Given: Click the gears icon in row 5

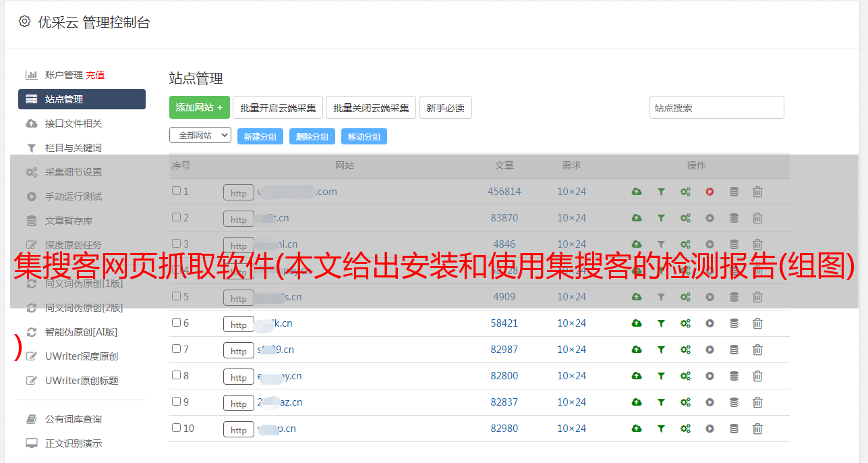Looking at the screenshot, I should pyautogui.click(x=685, y=297).
